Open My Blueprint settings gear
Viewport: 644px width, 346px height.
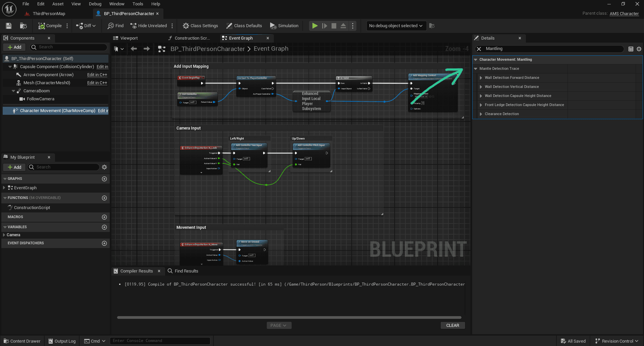point(104,167)
